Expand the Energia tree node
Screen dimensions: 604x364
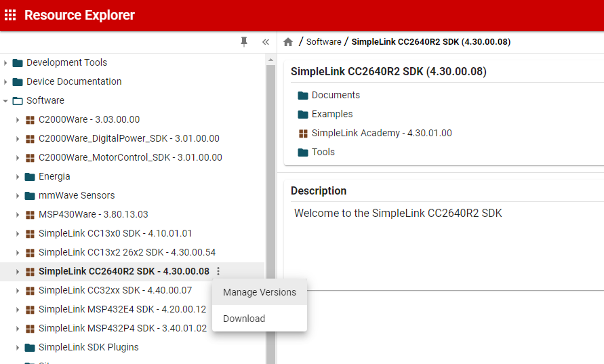(x=18, y=177)
